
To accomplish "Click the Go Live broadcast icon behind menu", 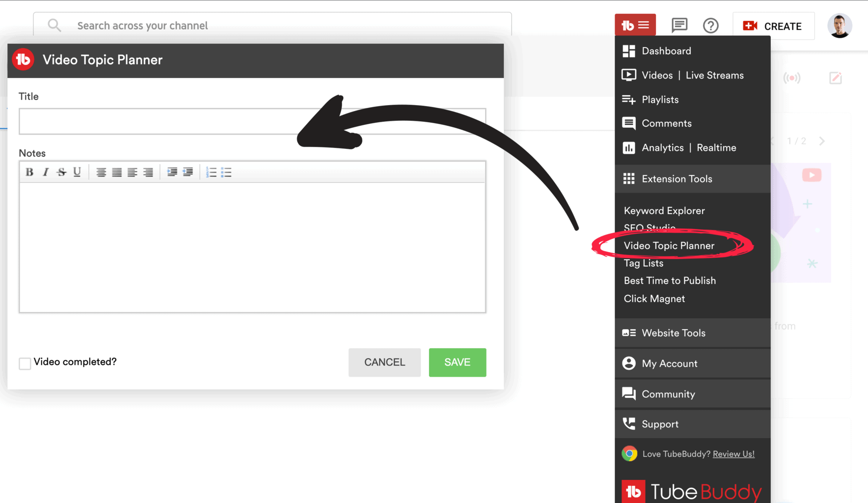I will (791, 78).
